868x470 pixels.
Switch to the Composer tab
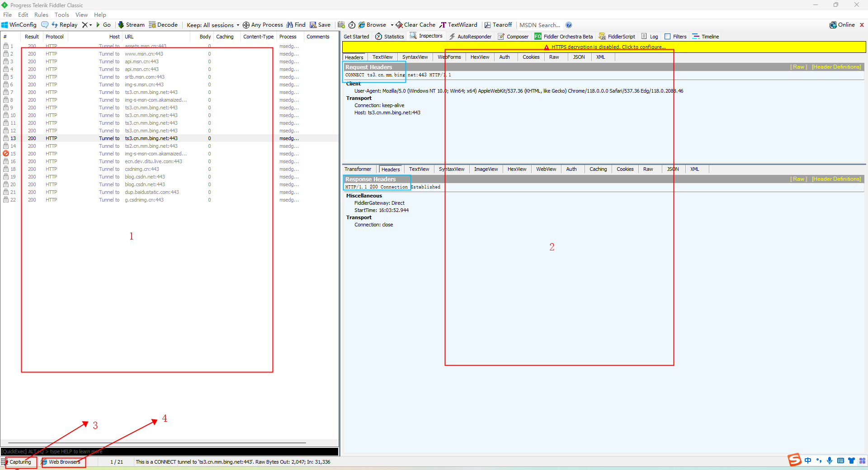click(x=513, y=37)
